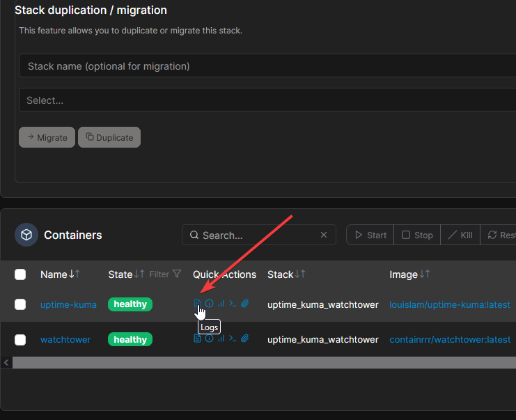The height and width of the screenshot is (420, 516).
Task: Open exec console for watchtower container
Action: [x=233, y=339]
